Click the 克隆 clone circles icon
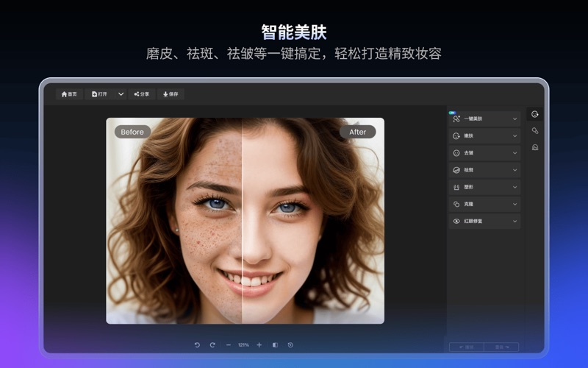Image resolution: width=588 pixels, height=368 pixels. [x=456, y=205]
